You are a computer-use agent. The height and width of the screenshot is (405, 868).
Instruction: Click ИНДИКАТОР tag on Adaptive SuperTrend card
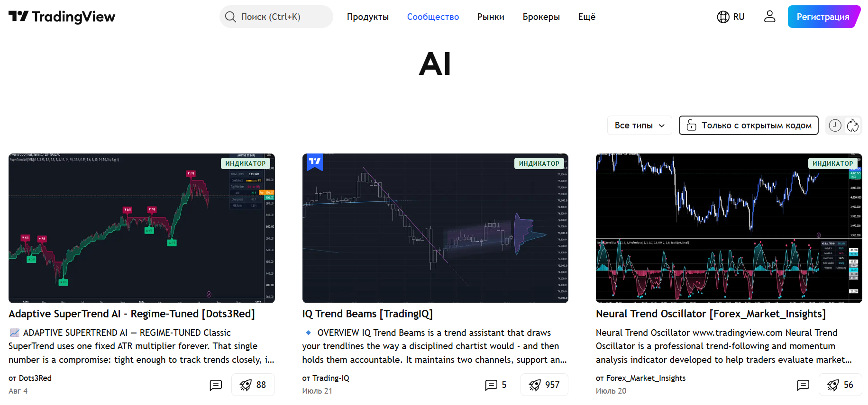pos(245,163)
